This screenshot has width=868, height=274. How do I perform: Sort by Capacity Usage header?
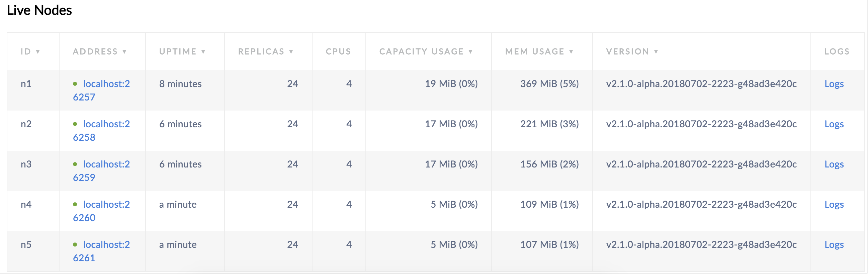coord(426,52)
